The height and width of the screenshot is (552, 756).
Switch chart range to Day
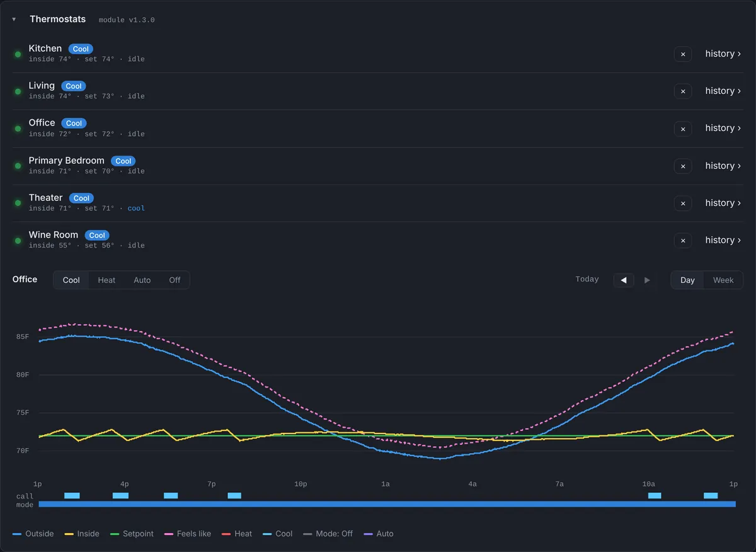point(687,280)
